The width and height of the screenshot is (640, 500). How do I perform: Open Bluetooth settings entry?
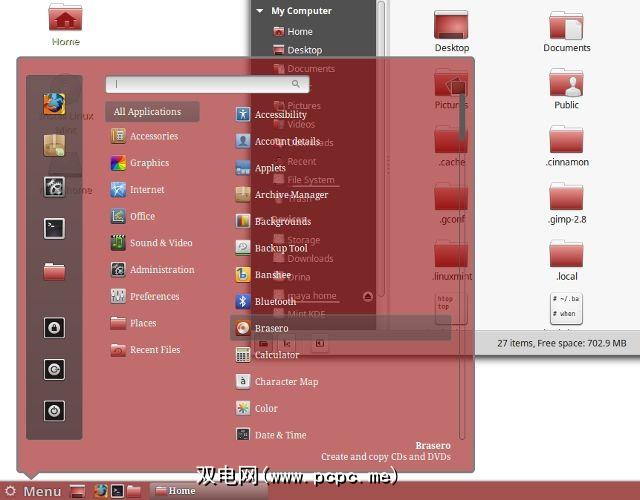(x=266, y=301)
